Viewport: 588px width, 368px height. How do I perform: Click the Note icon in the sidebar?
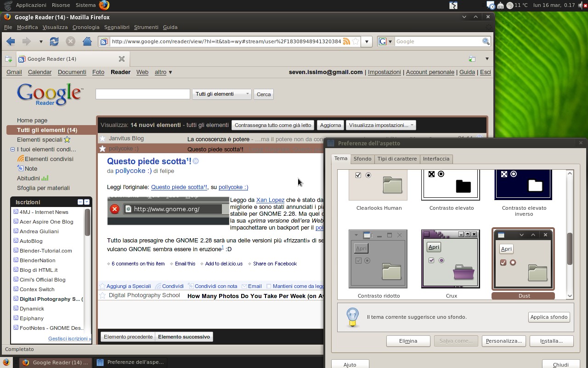tap(20, 168)
